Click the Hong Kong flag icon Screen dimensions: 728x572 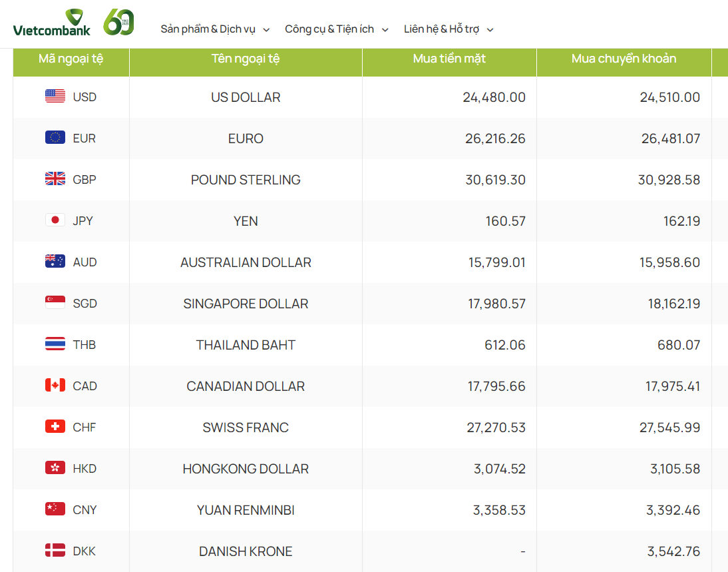pos(55,468)
